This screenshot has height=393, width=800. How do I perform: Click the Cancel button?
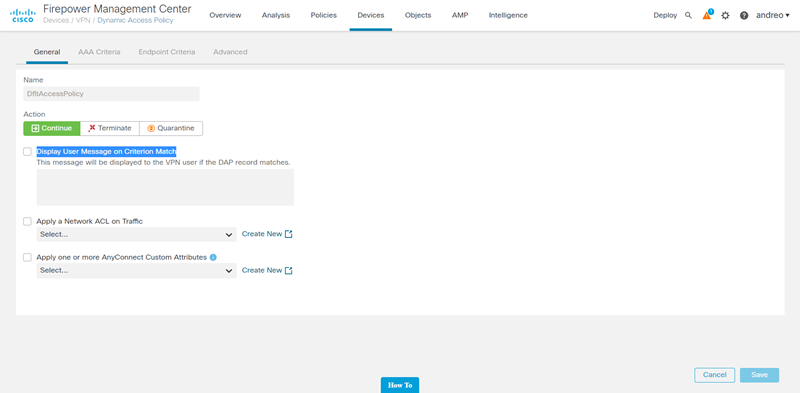(x=714, y=375)
